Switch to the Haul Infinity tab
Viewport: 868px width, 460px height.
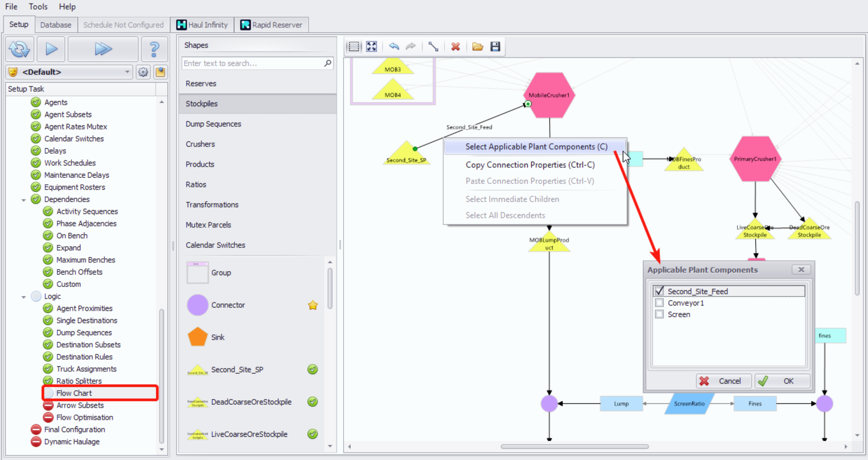(203, 25)
